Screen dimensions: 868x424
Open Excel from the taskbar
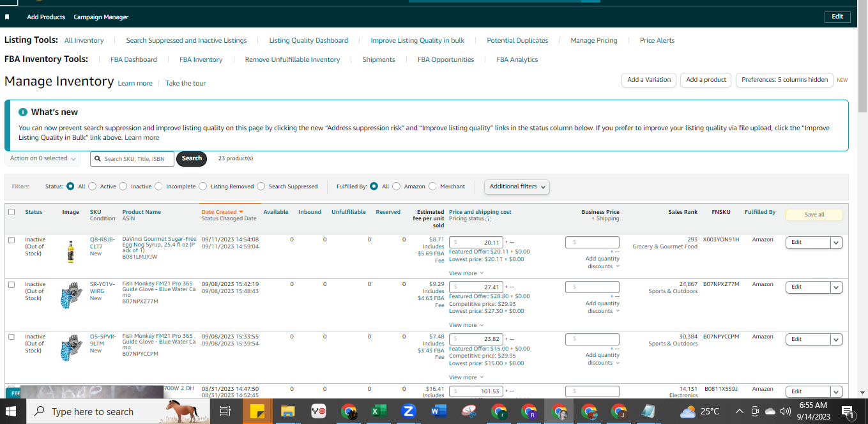coord(379,412)
